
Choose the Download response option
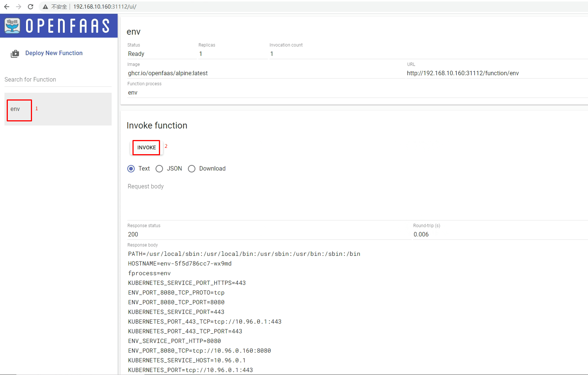(x=192, y=169)
